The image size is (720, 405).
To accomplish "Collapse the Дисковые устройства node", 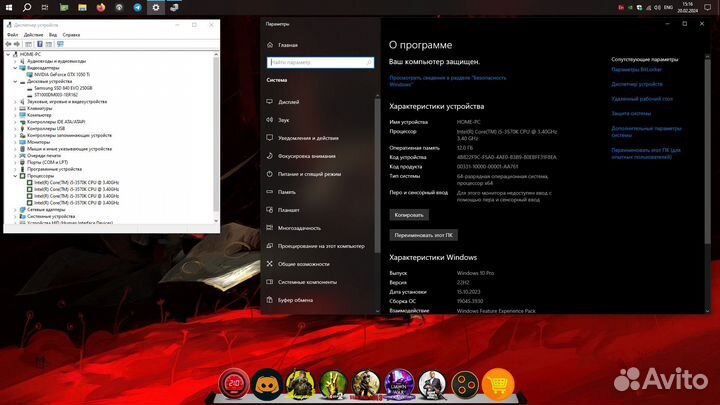I will tap(15, 81).
